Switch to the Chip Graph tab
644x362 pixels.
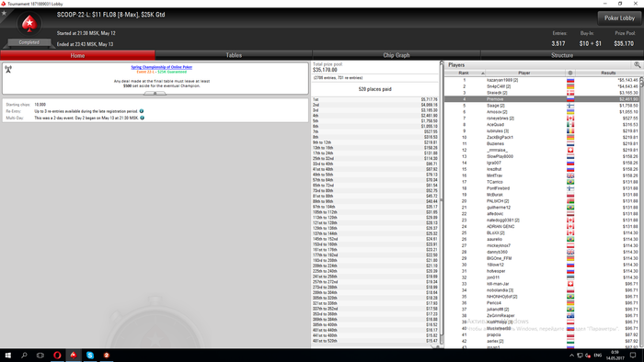click(397, 55)
